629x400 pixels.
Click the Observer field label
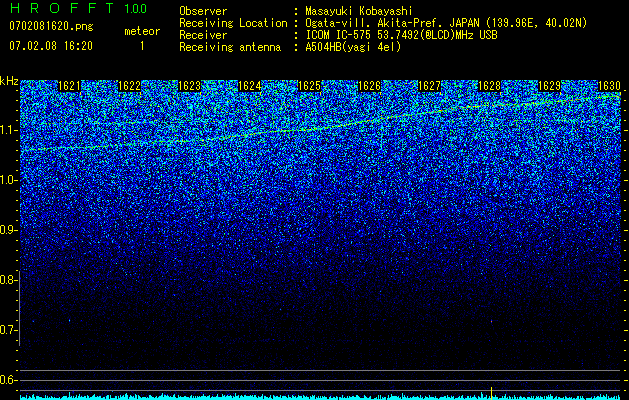pyautogui.click(x=203, y=11)
